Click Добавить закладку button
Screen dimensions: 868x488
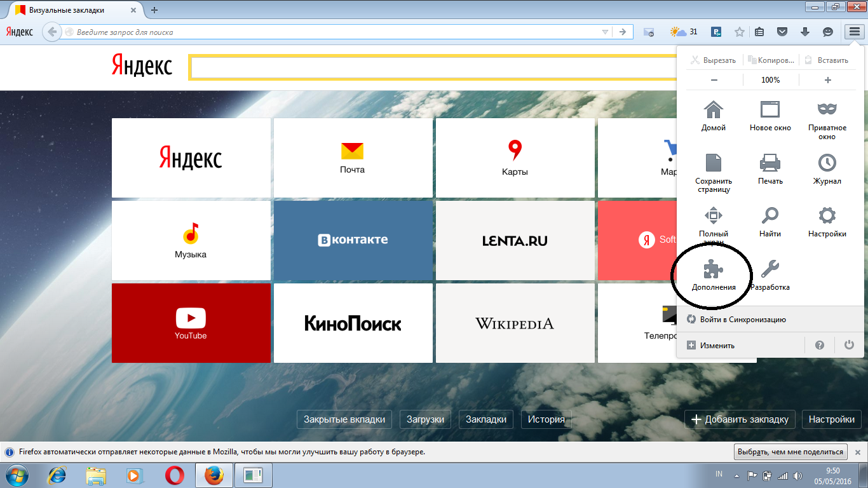click(x=740, y=419)
